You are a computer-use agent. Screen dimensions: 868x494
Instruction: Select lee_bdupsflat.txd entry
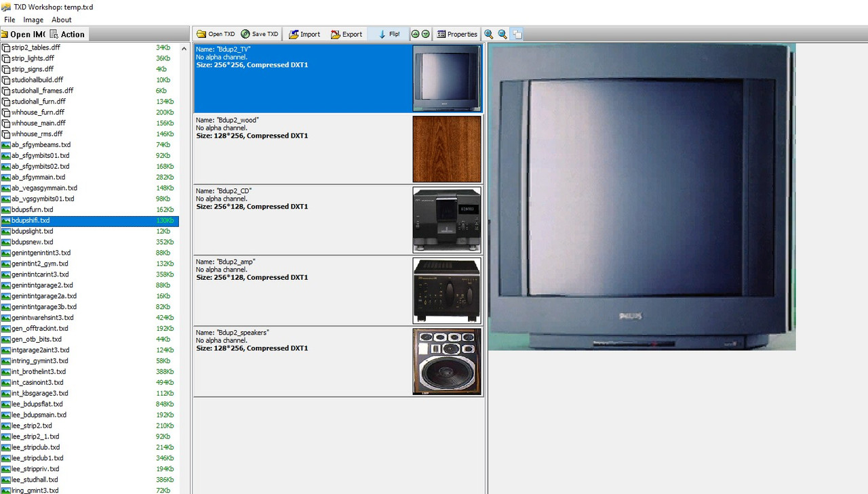click(x=90, y=405)
